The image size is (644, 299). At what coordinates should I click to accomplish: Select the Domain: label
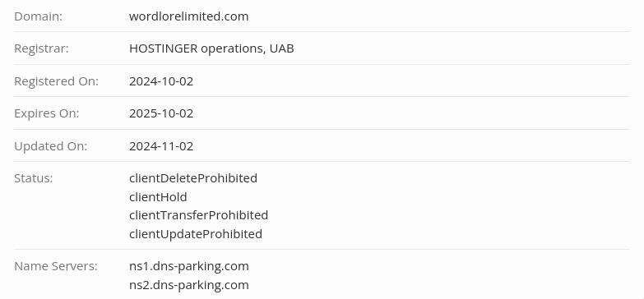38,16
